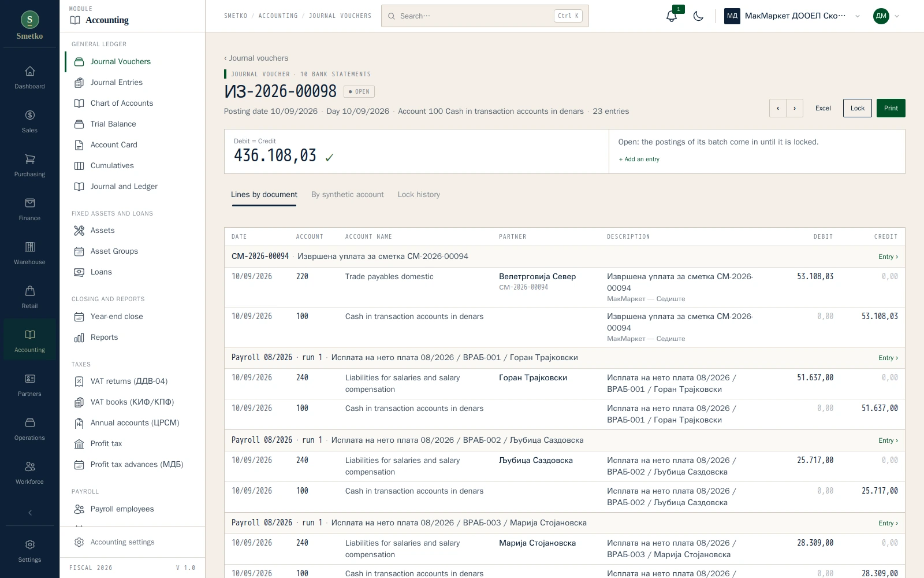
Task: Click the Add an entry link
Action: pyautogui.click(x=639, y=160)
